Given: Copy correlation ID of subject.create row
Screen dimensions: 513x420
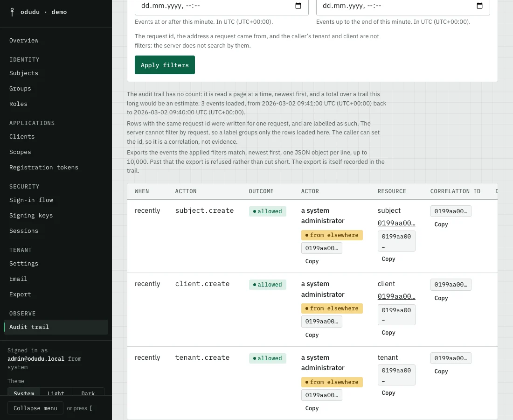Looking at the screenshot, I should (x=441, y=224).
